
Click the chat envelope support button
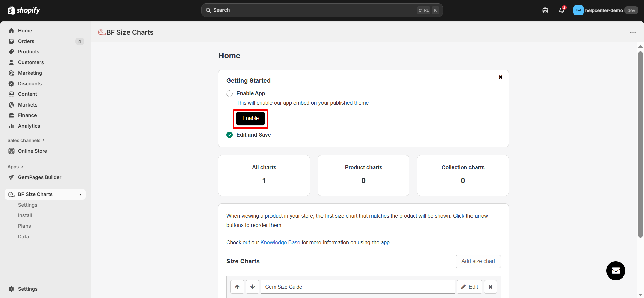[615, 271]
